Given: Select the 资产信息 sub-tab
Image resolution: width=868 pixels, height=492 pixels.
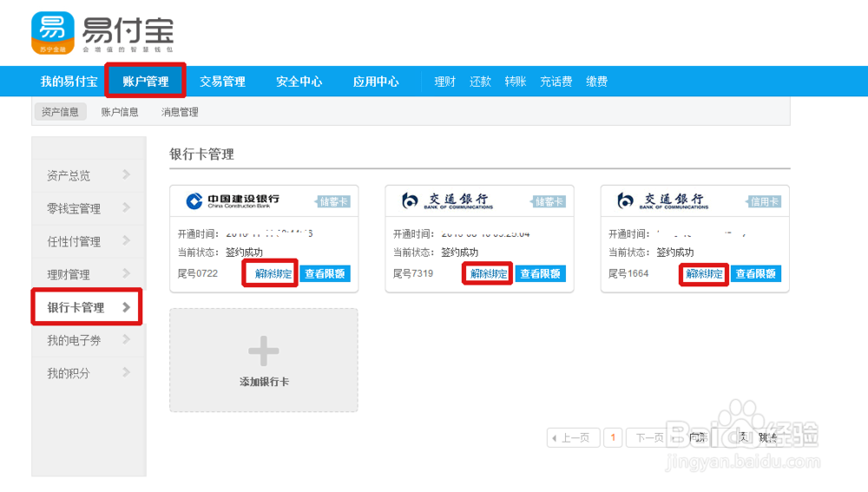Looking at the screenshot, I should 61,112.
